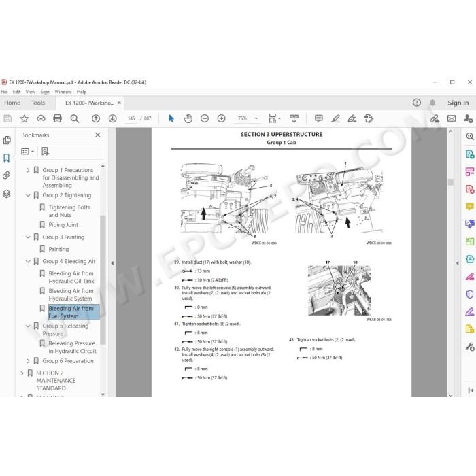Collapse Group 4 Bleeding Air bookmark

click(28, 261)
